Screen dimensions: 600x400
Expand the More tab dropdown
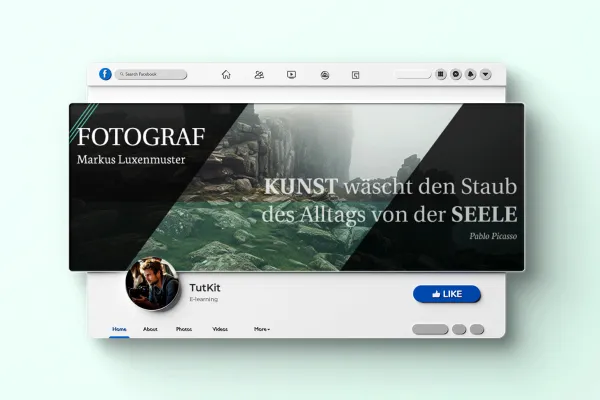(262, 329)
